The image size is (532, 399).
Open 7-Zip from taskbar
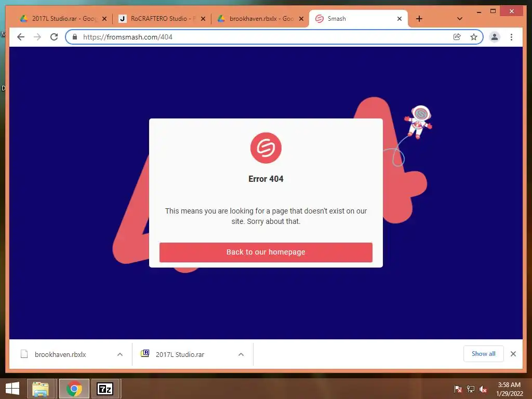(105, 389)
